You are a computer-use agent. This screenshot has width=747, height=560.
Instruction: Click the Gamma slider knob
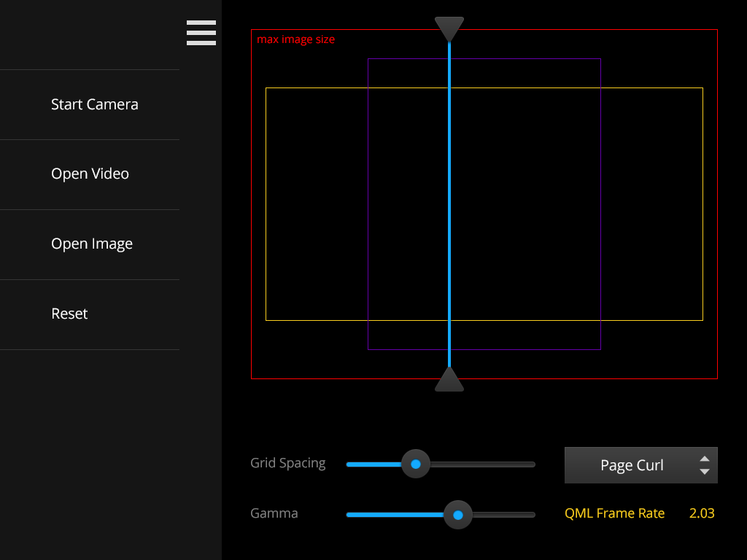click(x=458, y=515)
